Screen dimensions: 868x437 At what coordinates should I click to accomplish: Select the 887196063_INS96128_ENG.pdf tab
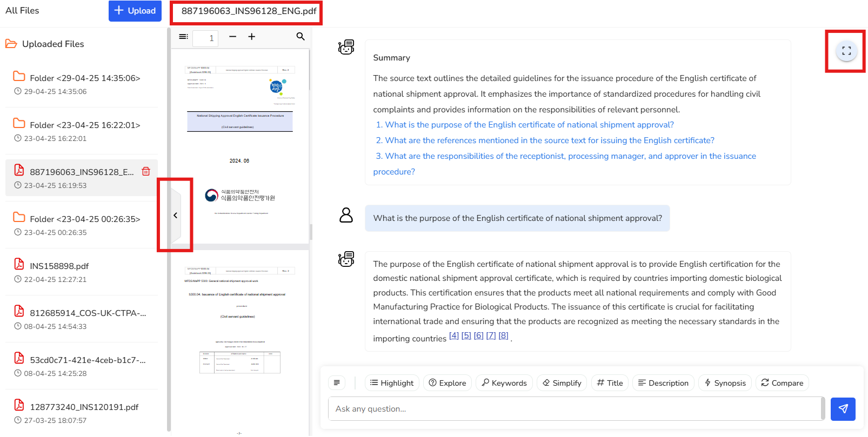pos(249,11)
